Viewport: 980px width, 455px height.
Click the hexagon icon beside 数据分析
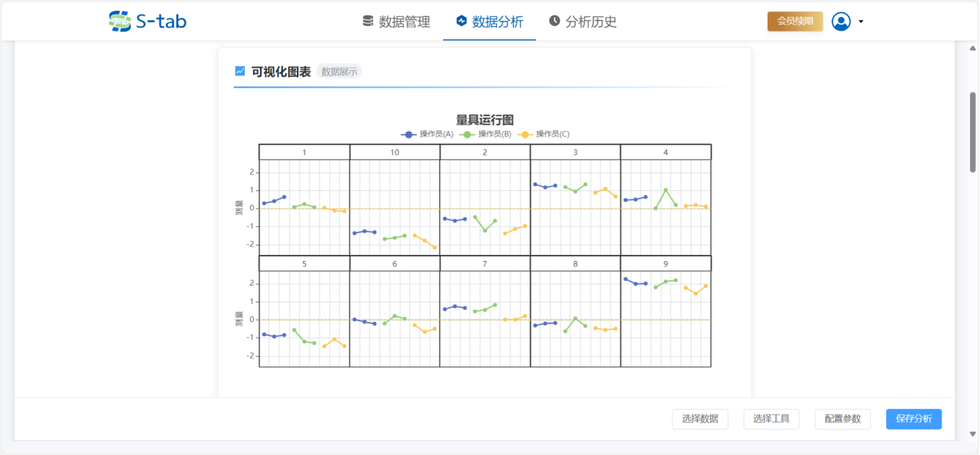461,21
